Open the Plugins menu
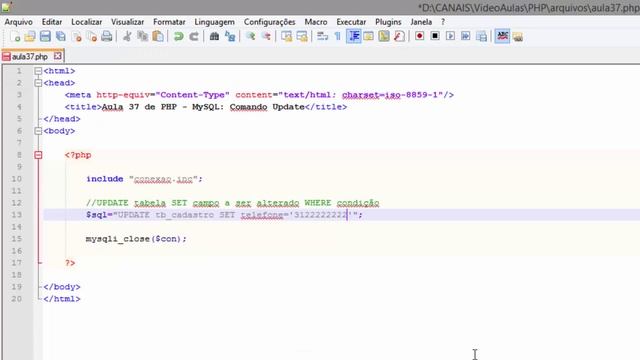Screen dimensions: 640x360 (x=388, y=22)
